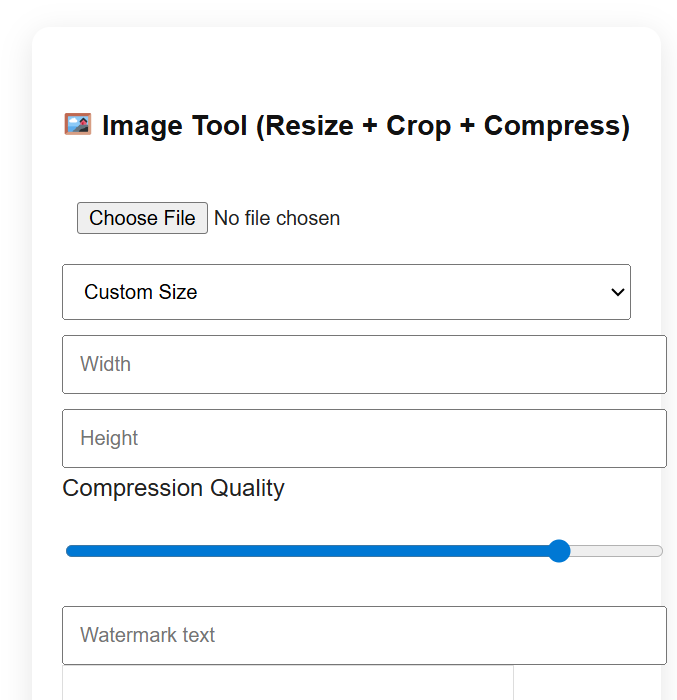Click the chevron arrow on size dropdown
The width and height of the screenshot is (677, 700).
617,292
